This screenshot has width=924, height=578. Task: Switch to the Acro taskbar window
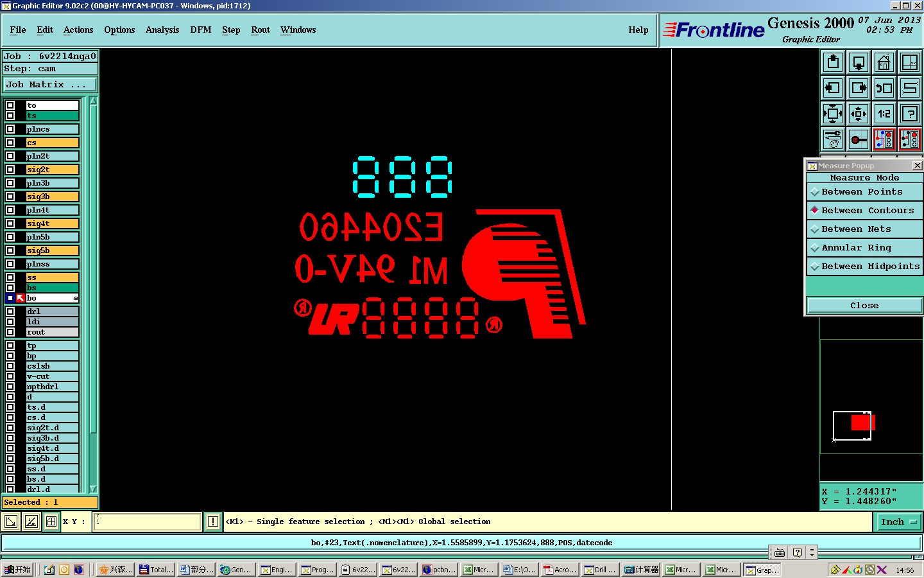560,570
